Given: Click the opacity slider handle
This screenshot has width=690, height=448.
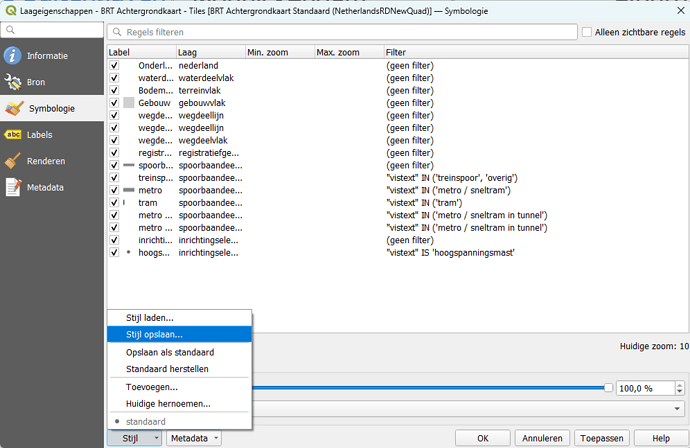Looking at the screenshot, I should [608, 388].
